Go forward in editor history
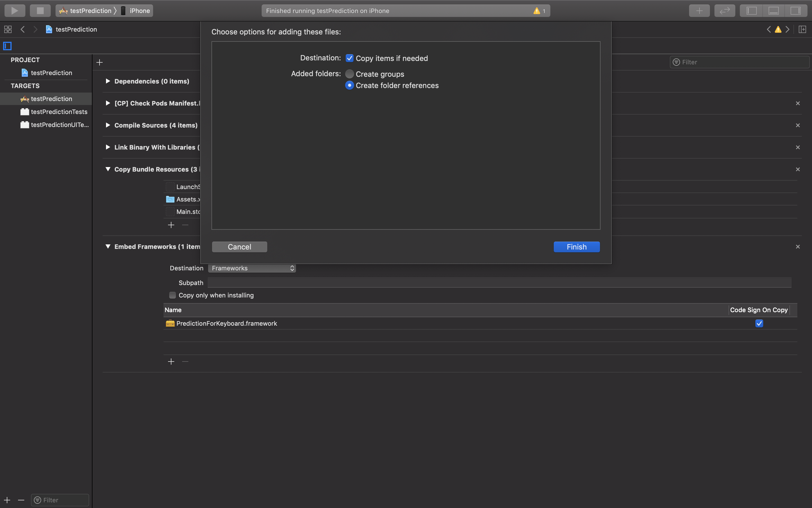The width and height of the screenshot is (812, 508). [x=35, y=29]
